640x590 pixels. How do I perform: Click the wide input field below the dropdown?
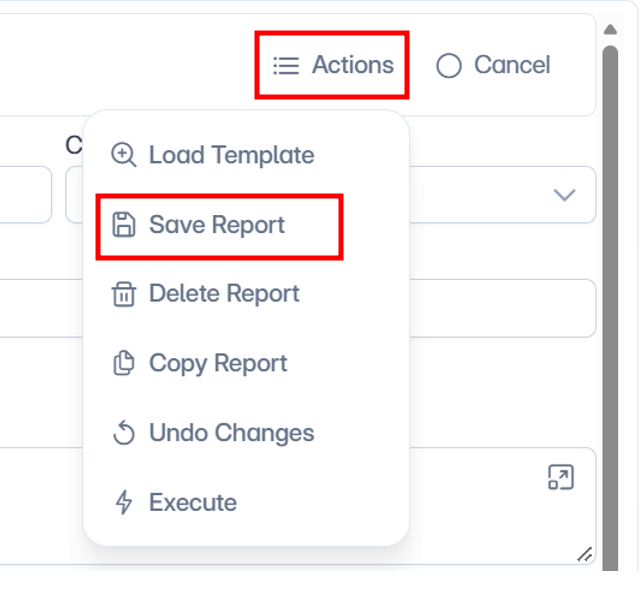point(298,308)
